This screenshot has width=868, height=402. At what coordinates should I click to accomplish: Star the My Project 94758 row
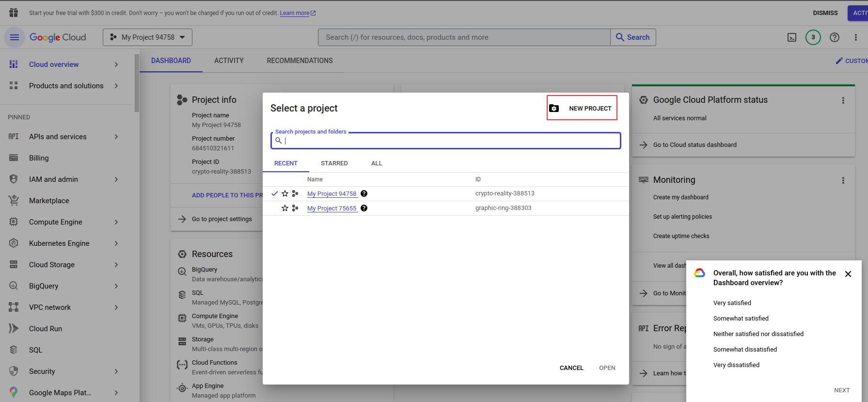click(285, 193)
